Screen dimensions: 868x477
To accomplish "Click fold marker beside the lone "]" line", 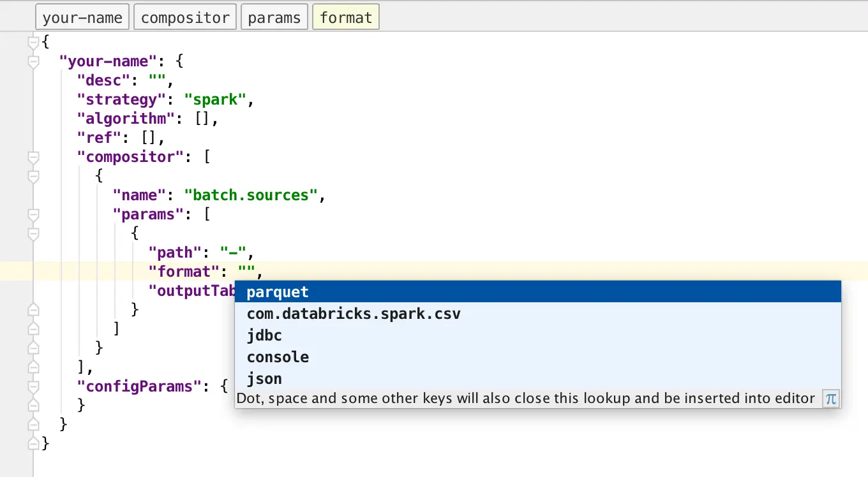I will click(34, 329).
